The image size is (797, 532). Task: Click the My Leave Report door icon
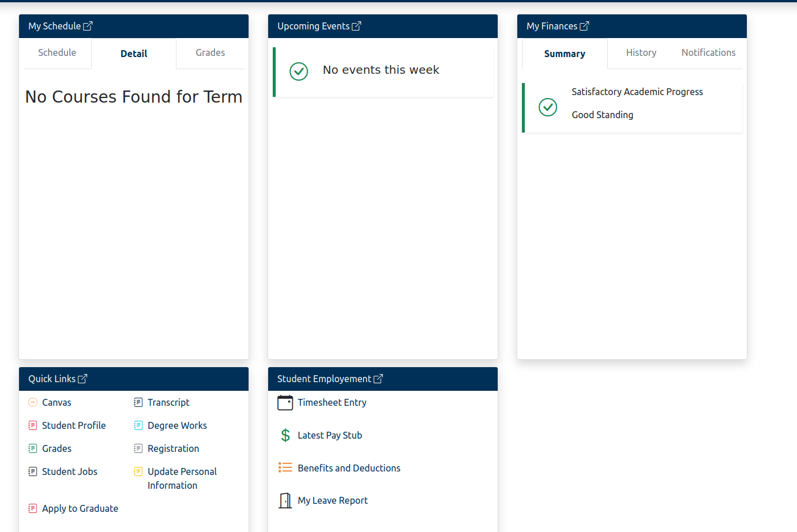point(285,500)
